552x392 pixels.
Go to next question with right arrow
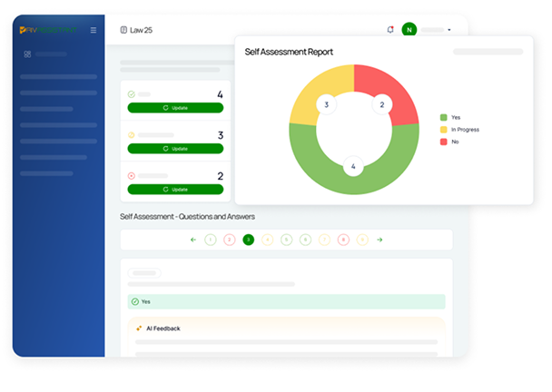379,240
